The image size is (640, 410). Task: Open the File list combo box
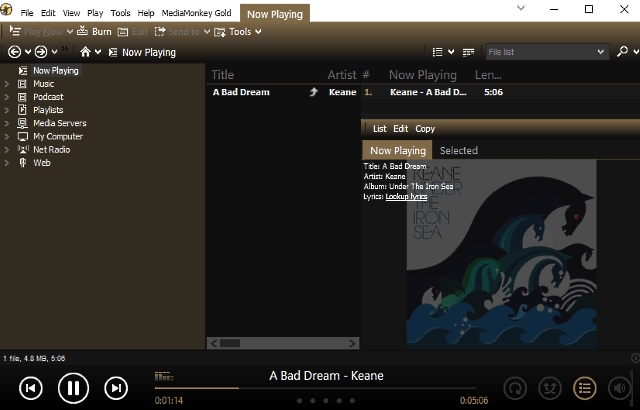(546, 52)
